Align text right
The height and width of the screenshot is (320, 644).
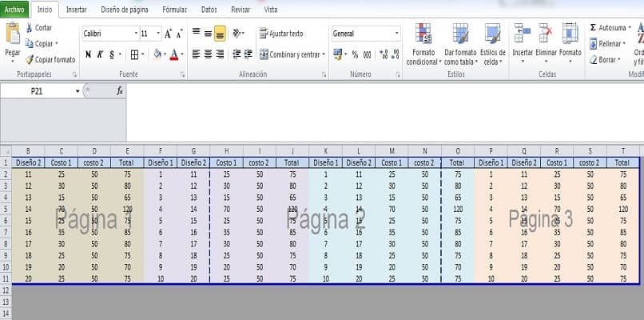221,54
